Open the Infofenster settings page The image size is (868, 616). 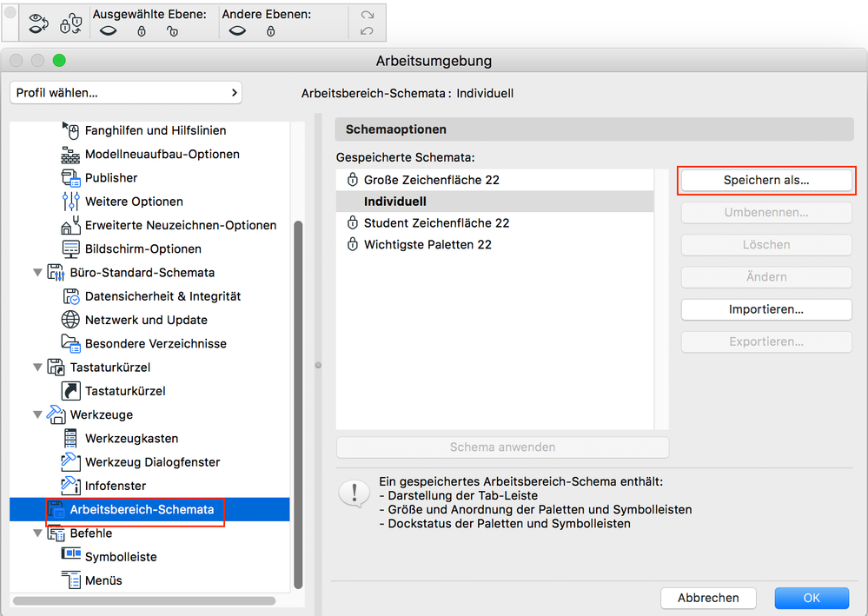pos(116,486)
